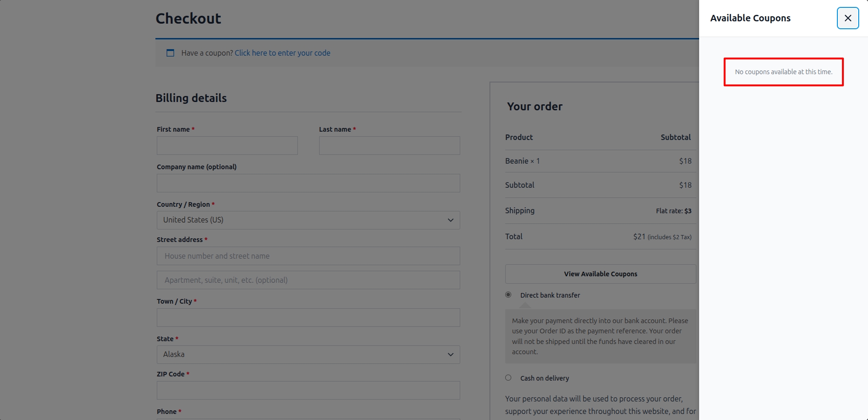Focus the Apartment, suite, unit field
Image resolution: width=868 pixels, height=420 pixels.
(x=308, y=280)
